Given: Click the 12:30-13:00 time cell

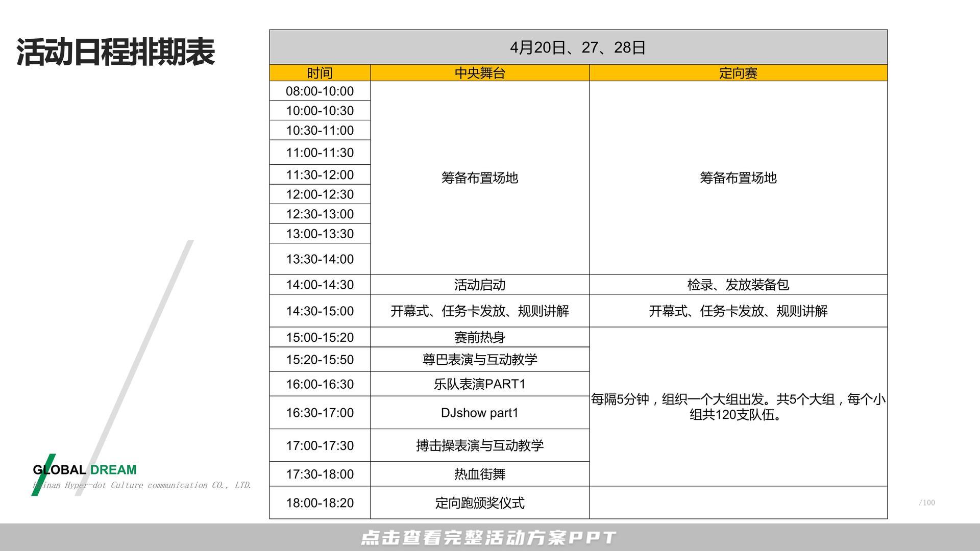Looking at the screenshot, I should pyautogui.click(x=320, y=214).
